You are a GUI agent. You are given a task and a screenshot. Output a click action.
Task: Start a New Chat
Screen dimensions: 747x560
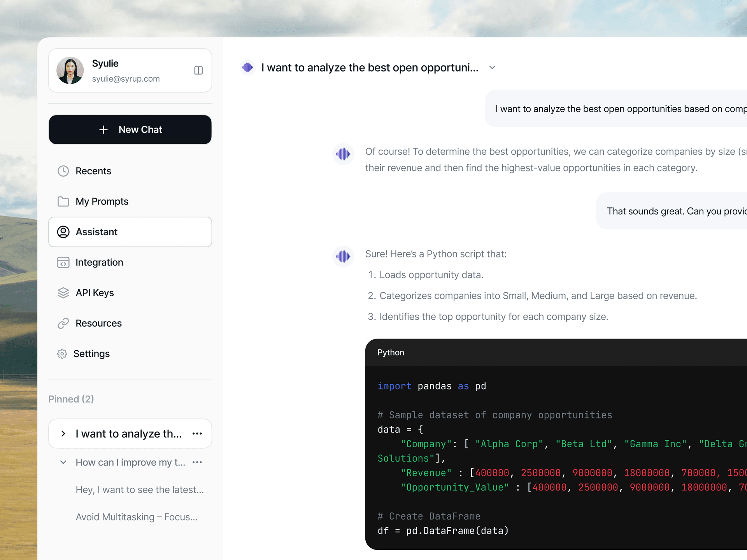[130, 129]
